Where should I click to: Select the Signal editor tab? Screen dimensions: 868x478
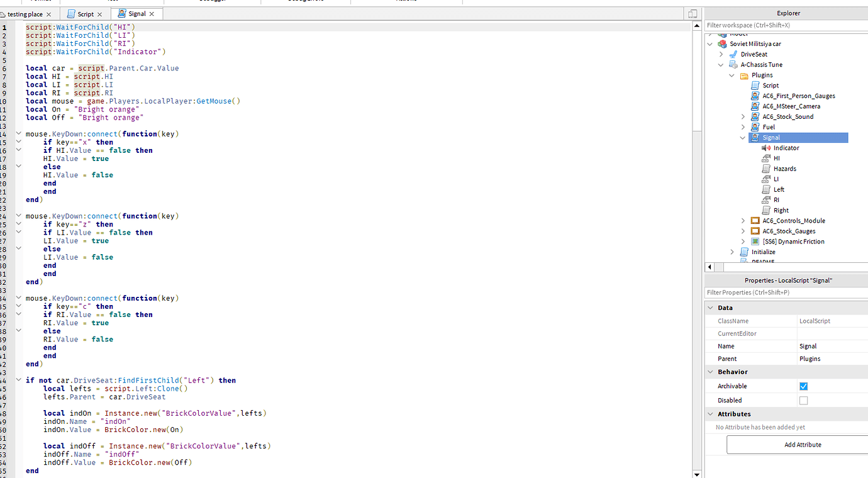coord(136,14)
